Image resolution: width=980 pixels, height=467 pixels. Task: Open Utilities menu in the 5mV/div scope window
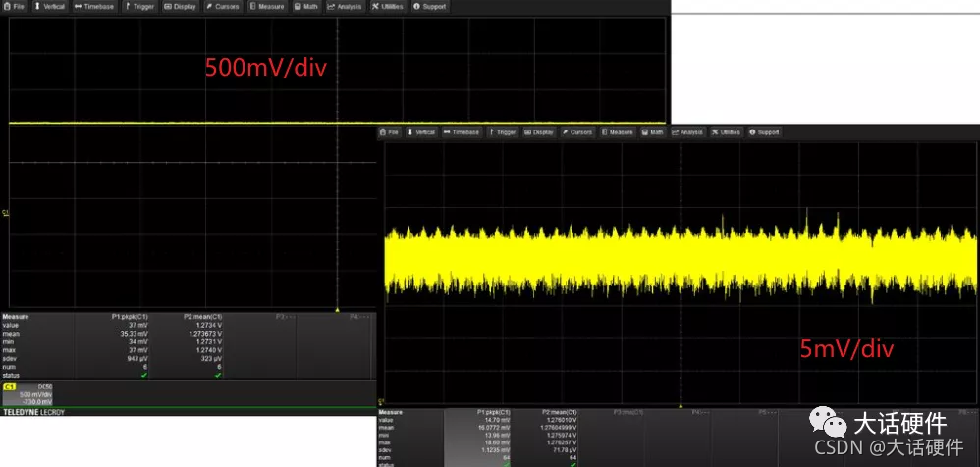click(726, 132)
